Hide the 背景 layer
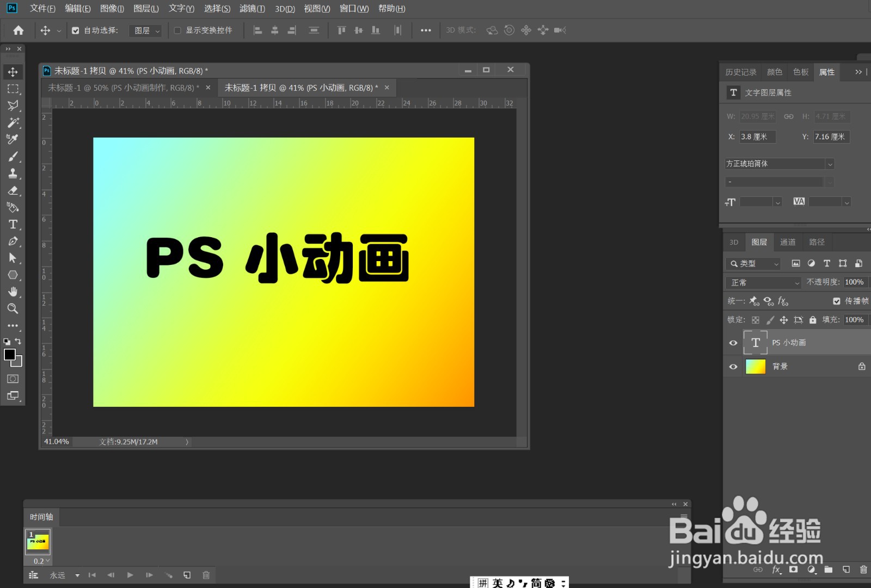This screenshot has height=588, width=871. 733,366
